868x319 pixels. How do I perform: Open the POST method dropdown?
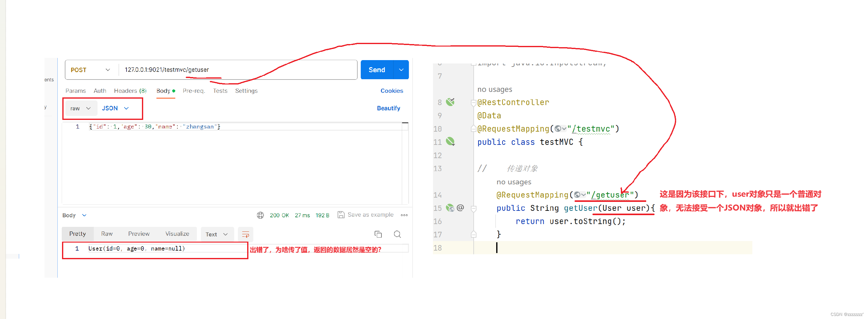(90, 70)
